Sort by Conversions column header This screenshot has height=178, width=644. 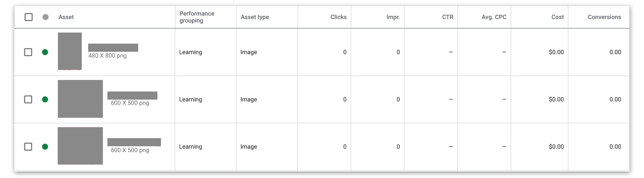[604, 17]
